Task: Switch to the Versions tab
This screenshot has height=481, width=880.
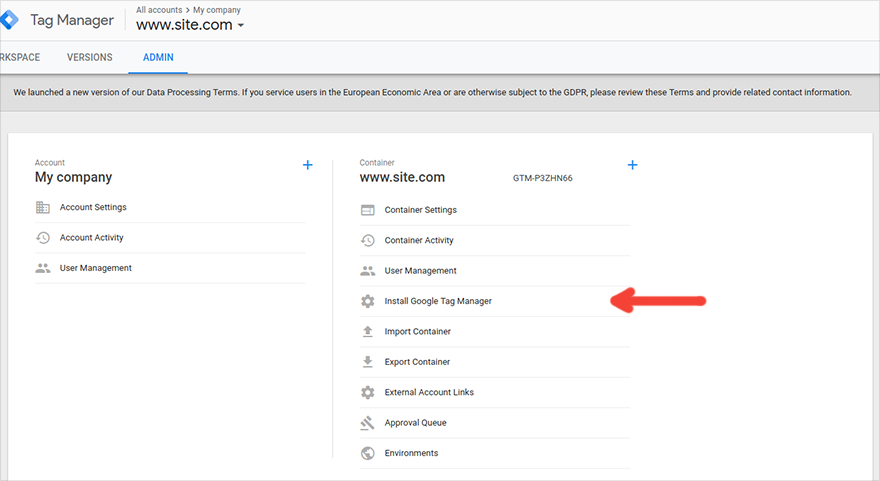Action: tap(90, 57)
